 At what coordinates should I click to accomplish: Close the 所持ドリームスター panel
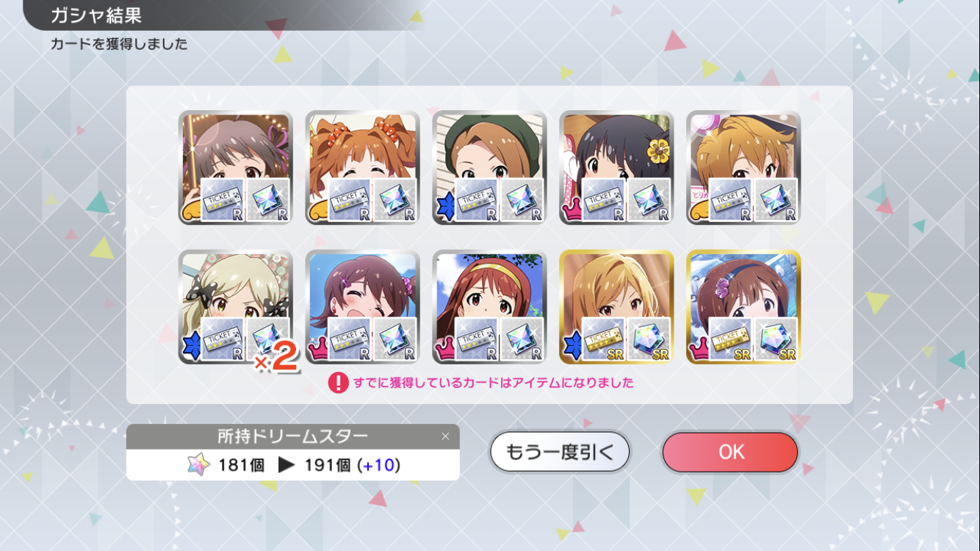coord(445,436)
